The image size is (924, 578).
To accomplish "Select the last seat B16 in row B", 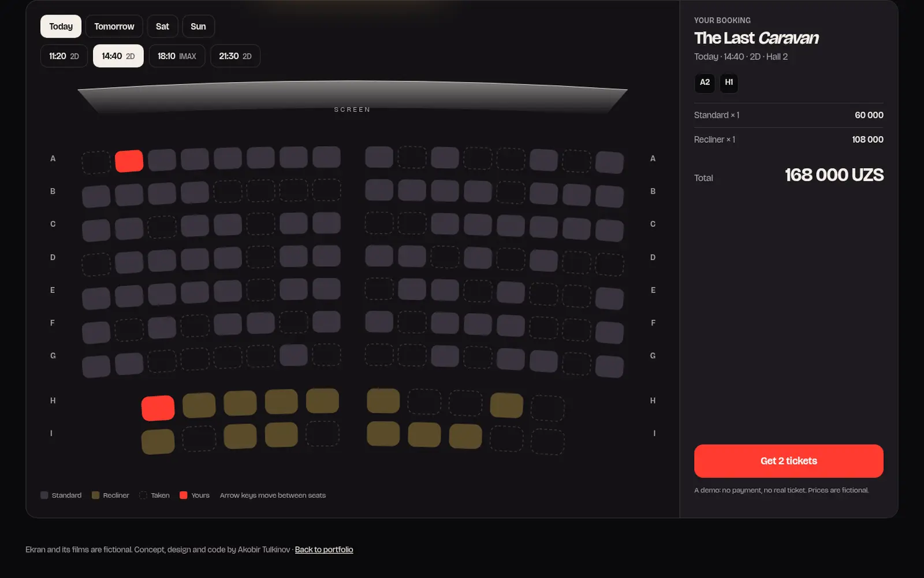I will (609, 197).
